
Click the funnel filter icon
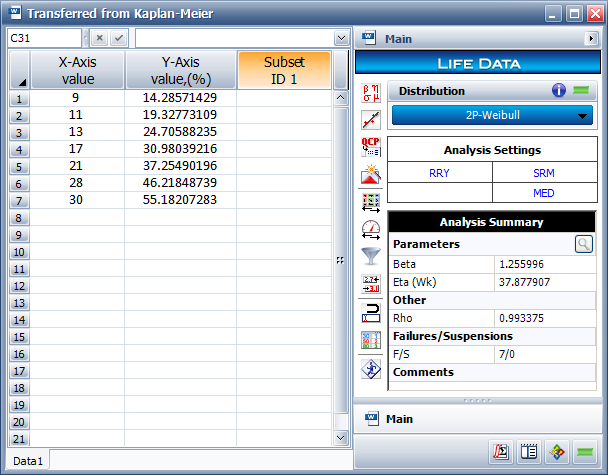tap(371, 256)
